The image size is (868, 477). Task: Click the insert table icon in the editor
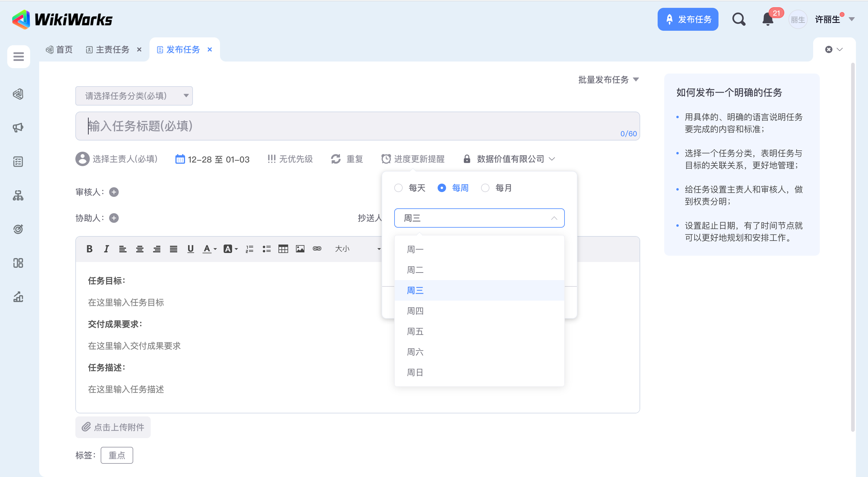point(283,249)
